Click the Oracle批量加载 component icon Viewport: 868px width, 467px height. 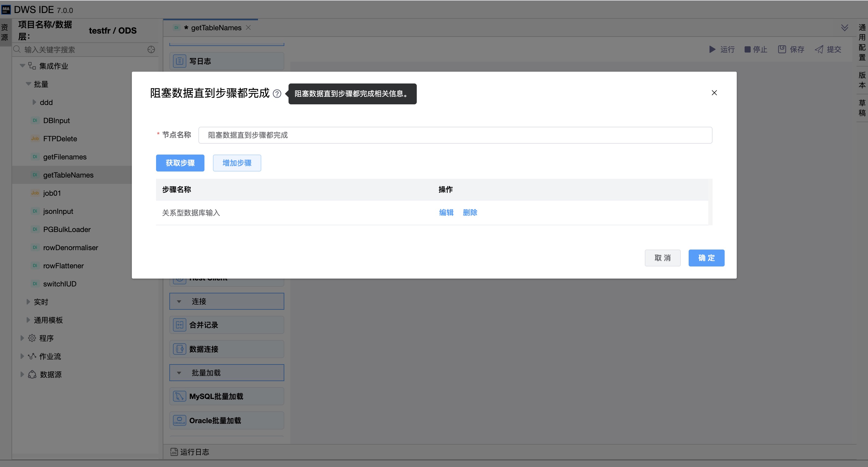pos(179,420)
